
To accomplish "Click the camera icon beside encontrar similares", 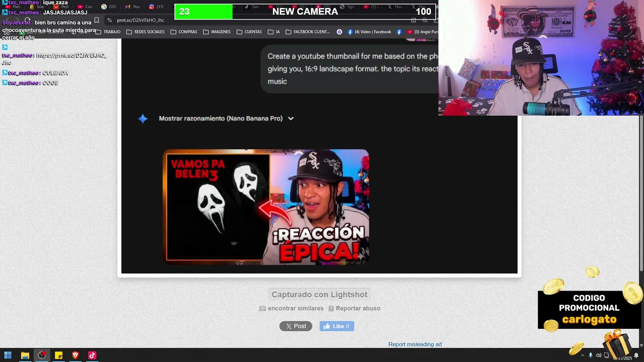I will [x=262, y=308].
